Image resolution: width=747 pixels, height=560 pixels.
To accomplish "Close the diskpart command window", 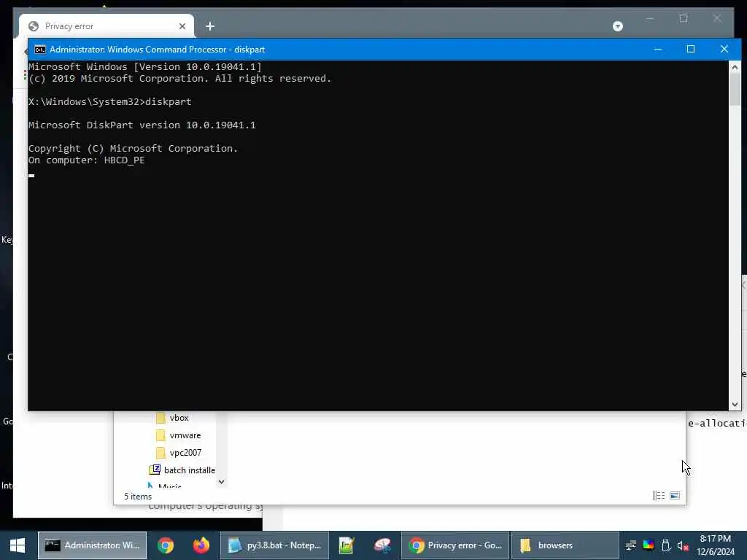I will click(724, 49).
